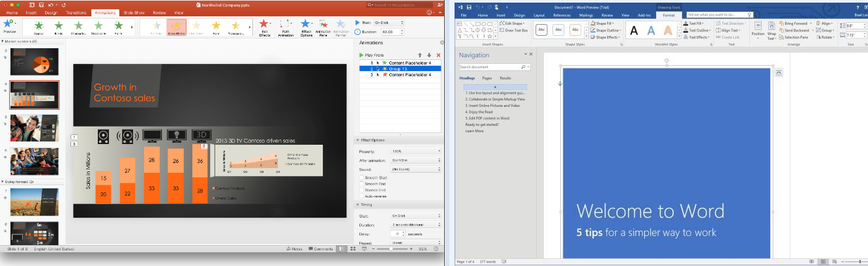Enable the Smooth Start checkbox
This screenshot has height=266, width=868.
pyautogui.click(x=362, y=177)
